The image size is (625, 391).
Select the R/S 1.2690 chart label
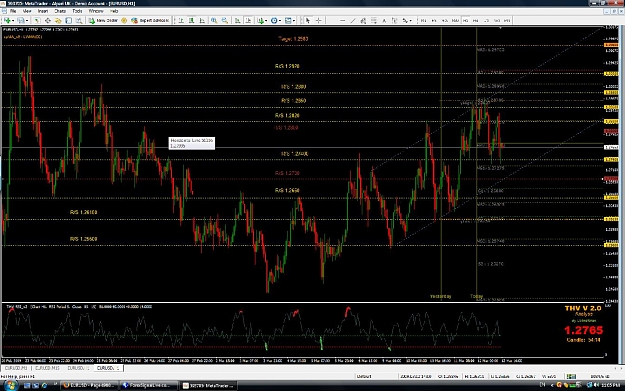click(x=287, y=190)
